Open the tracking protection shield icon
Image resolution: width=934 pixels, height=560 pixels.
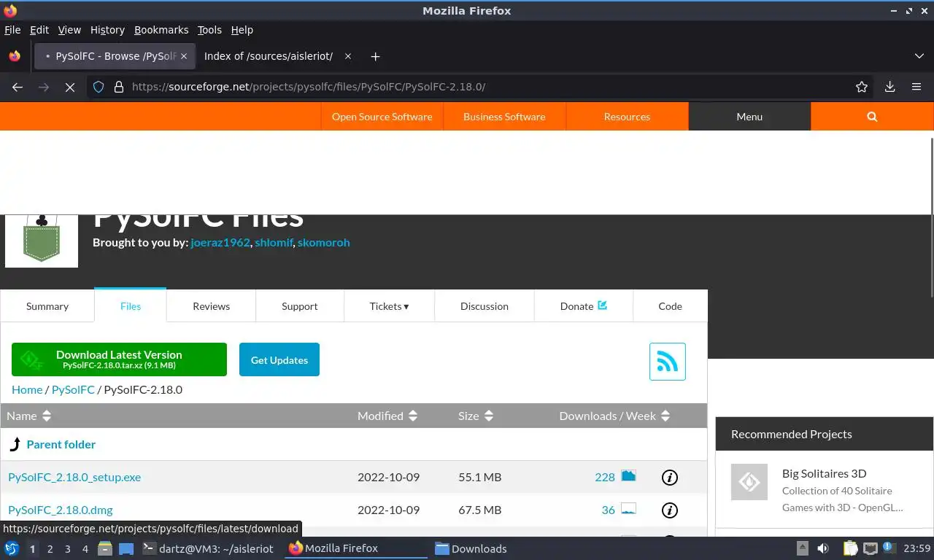(99, 87)
